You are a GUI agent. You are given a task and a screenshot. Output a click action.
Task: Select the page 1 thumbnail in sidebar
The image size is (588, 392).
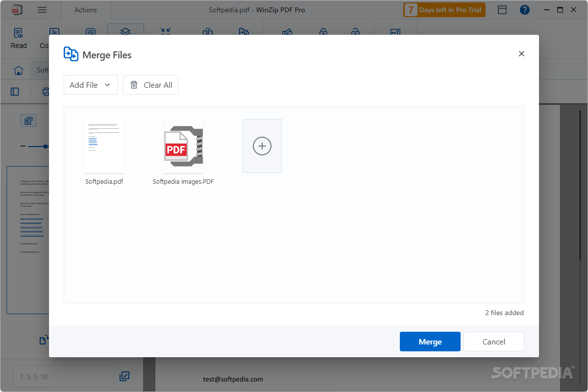28,240
